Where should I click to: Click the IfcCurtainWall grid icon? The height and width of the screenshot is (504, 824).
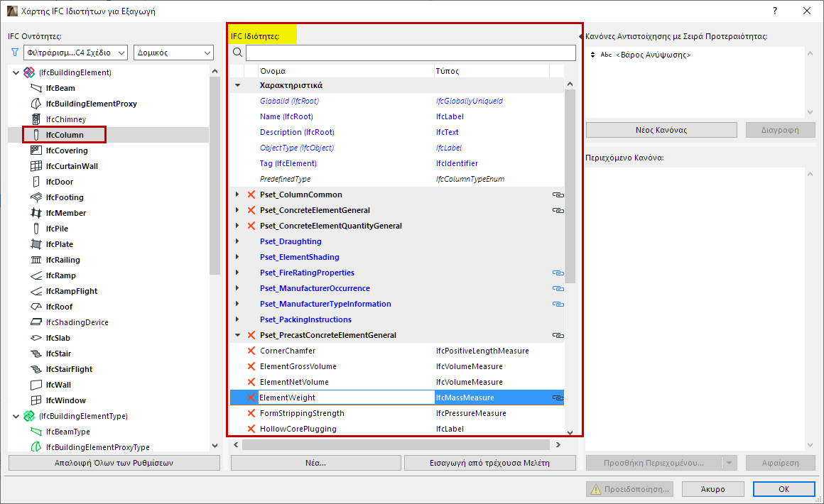36,166
